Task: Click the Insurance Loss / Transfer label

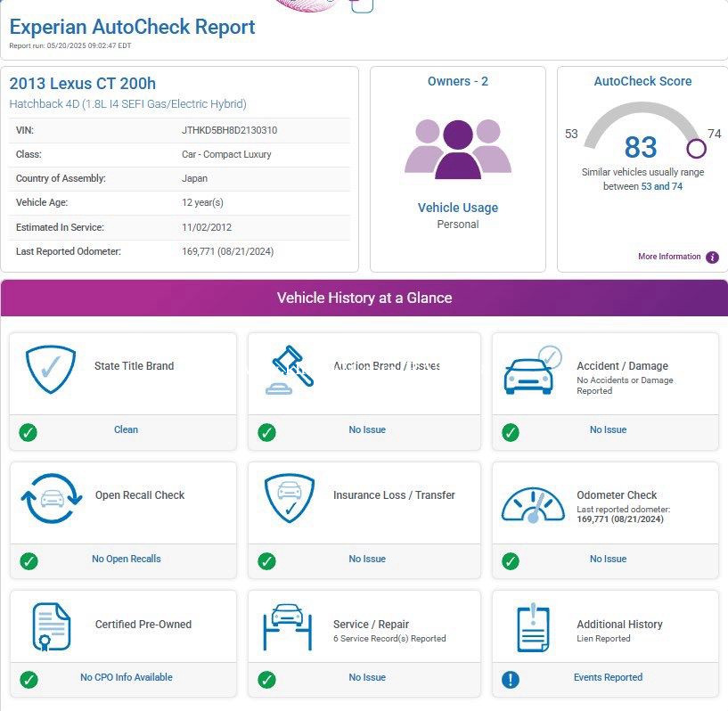Action: click(x=394, y=495)
